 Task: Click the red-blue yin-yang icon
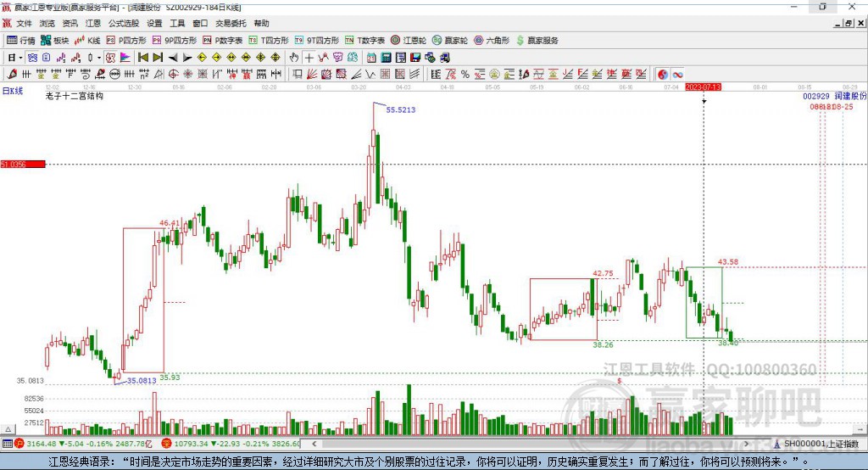(663, 75)
